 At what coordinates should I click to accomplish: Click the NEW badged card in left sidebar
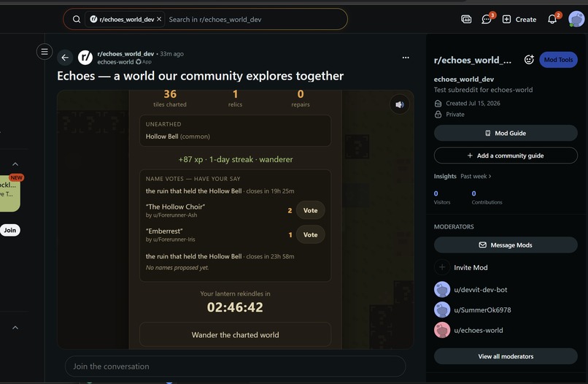[9, 193]
